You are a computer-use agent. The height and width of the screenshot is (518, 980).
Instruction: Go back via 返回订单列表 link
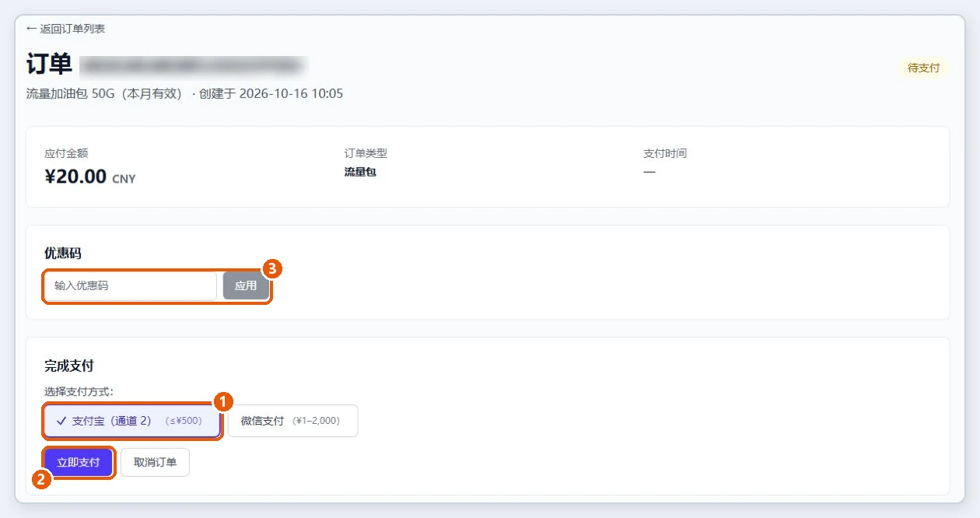pyautogui.click(x=65, y=29)
